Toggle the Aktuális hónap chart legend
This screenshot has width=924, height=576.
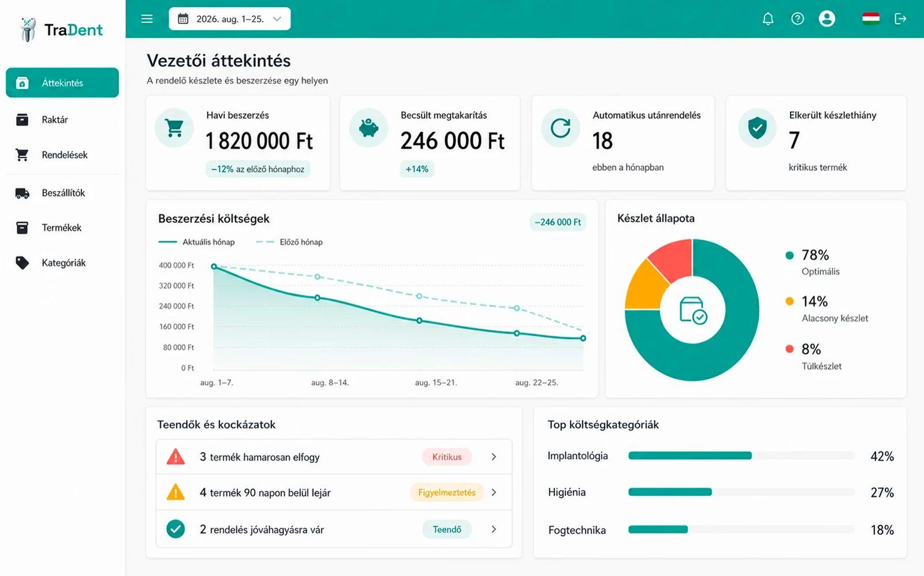click(196, 242)
